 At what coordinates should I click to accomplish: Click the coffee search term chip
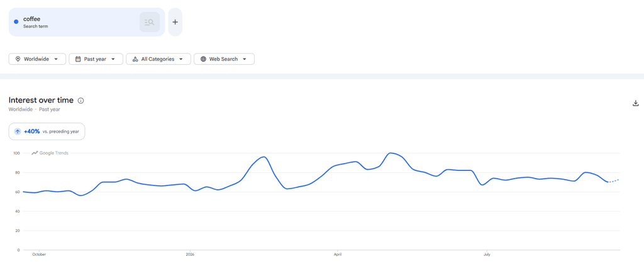pos(87,22)
